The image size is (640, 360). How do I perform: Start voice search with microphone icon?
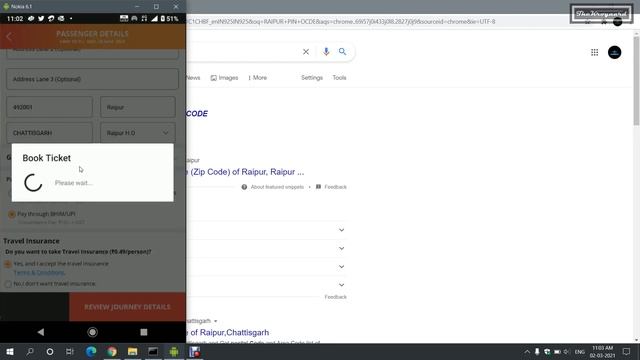(x=326, y=51)
